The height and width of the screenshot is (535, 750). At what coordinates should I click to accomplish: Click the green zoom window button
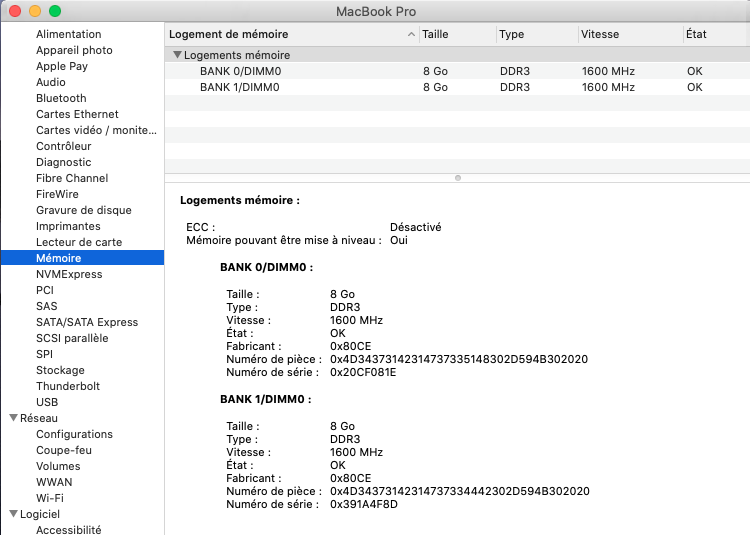[x=55, y=11]
